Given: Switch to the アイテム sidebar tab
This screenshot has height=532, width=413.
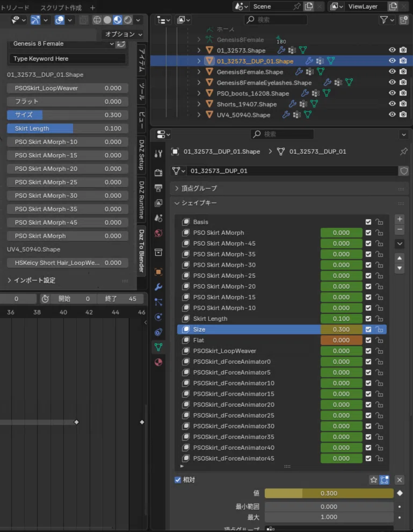Looking at the screenshot, I should (x=142, y=60).
